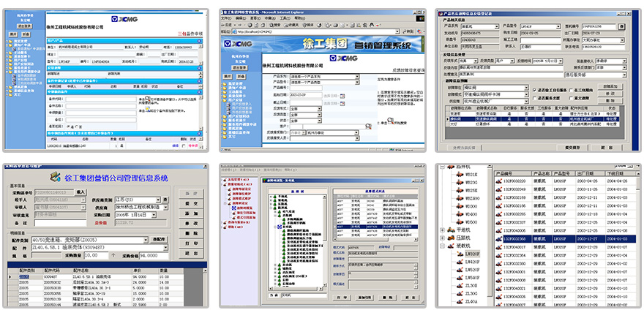Viewport: 644px width, 318px height.
Task: Click the calendar icon beside 起始日期 in IE window
Action: (342, 96)
